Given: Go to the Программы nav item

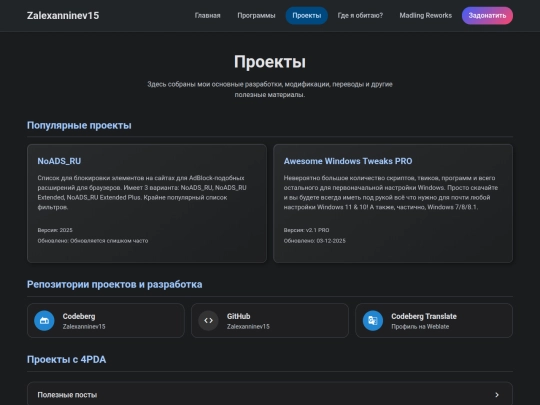Looking at the screenshot, I should click(256, 15).
